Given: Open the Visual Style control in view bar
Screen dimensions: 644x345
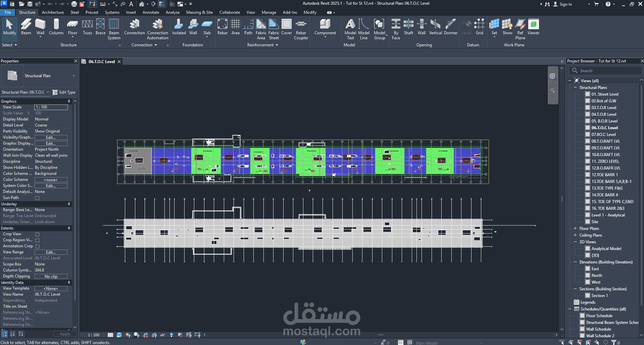Looking at the screenshot, I should click(119, 335).
